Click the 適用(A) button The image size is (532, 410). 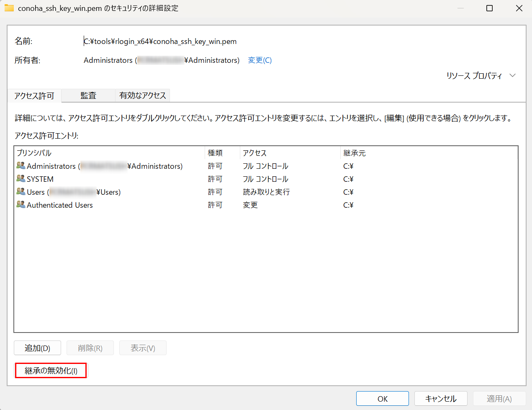499,398
